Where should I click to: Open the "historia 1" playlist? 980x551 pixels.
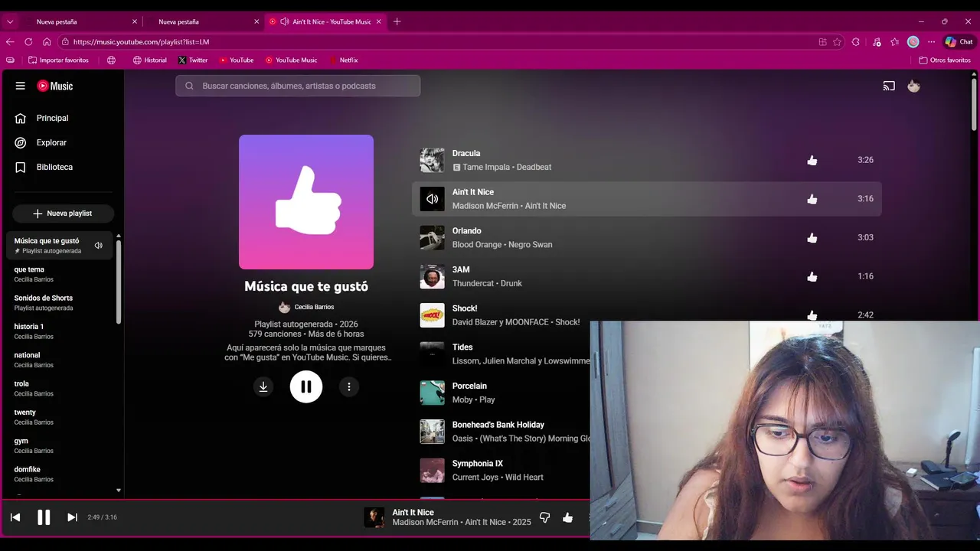[59, 331]
